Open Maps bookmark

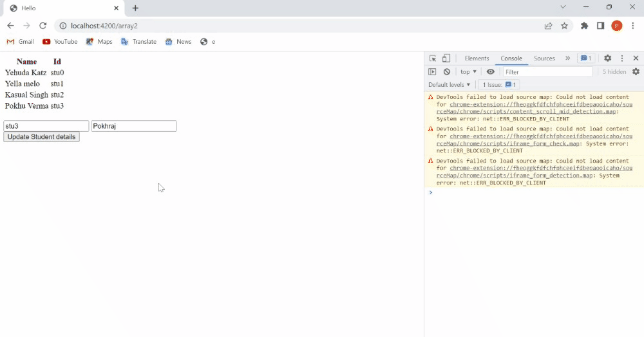(99, 42)
